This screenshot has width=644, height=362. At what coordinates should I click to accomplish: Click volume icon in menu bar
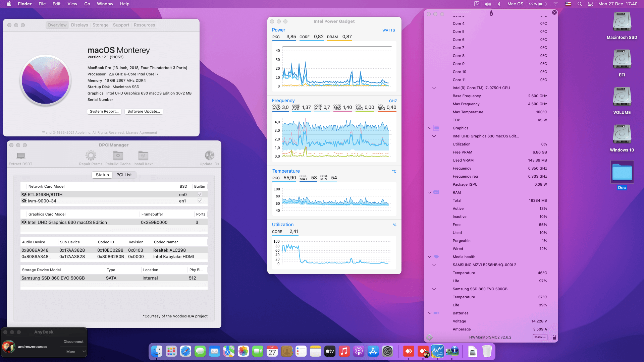pyautogui.click(x=488, y=4)
